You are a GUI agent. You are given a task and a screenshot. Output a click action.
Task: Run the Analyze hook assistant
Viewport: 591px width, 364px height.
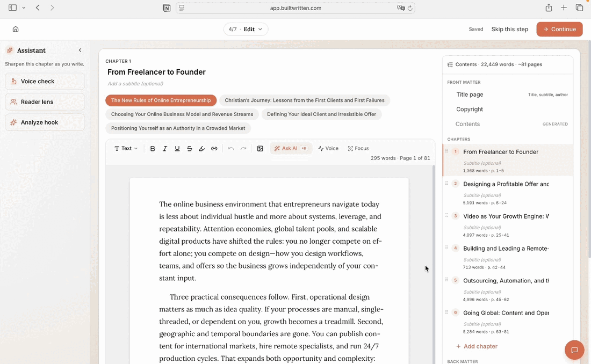45,122
